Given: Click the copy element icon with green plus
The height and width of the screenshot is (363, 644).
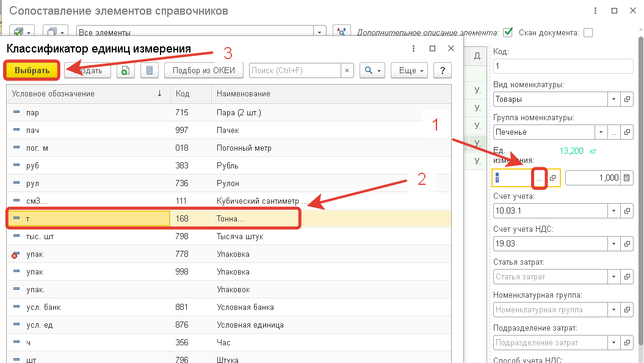Looking at the screenshot, I should click(125, 71).
